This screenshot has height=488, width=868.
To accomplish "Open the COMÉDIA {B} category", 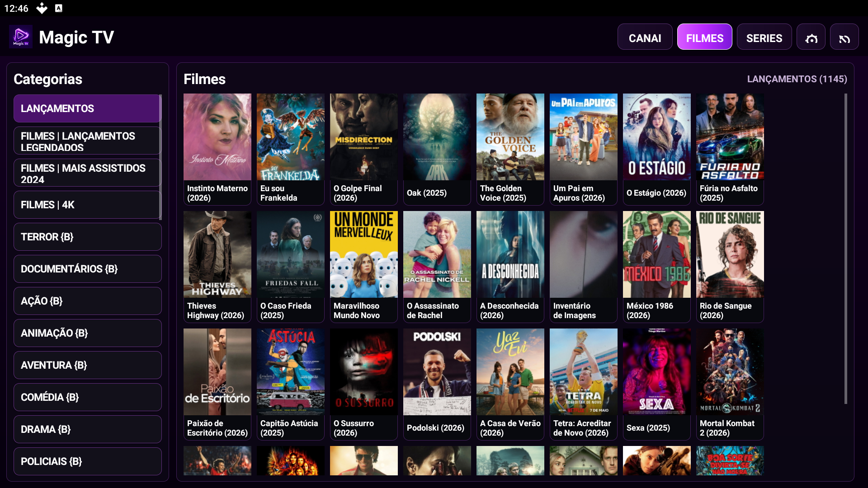I will (x=88, y=397).
